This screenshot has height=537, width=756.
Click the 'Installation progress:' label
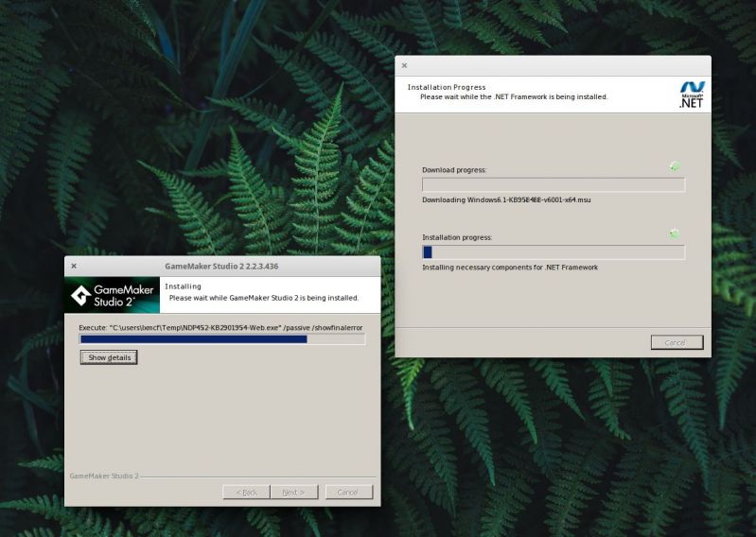point(457,237)
